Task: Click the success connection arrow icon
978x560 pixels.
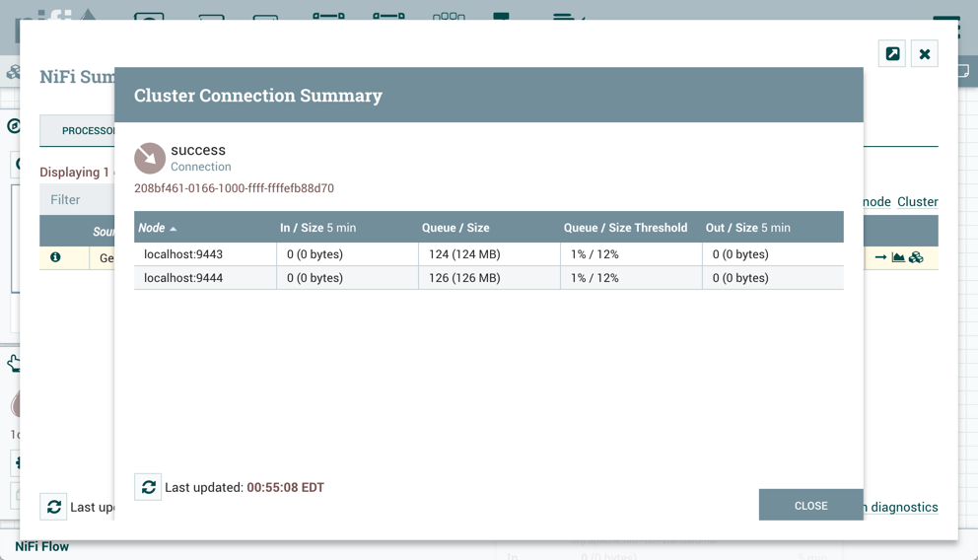Action: (x=150, y=158)
